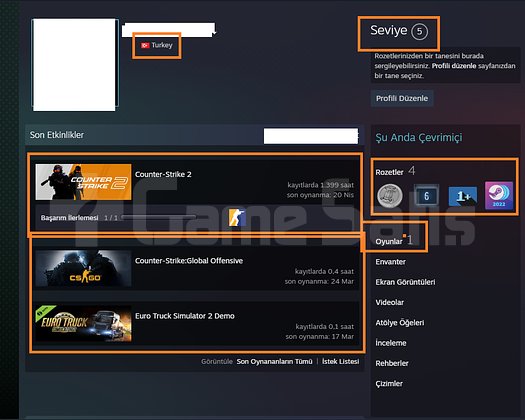Open the Oyunlar games link
The width and height of the screenshot is (525, 420).
(x=389, y=241)
